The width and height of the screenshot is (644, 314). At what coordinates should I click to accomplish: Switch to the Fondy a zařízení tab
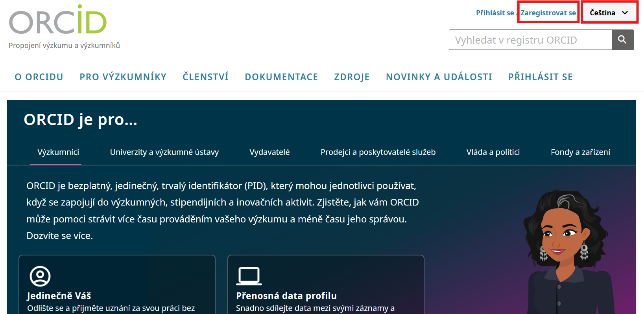[x=580, y=152]
